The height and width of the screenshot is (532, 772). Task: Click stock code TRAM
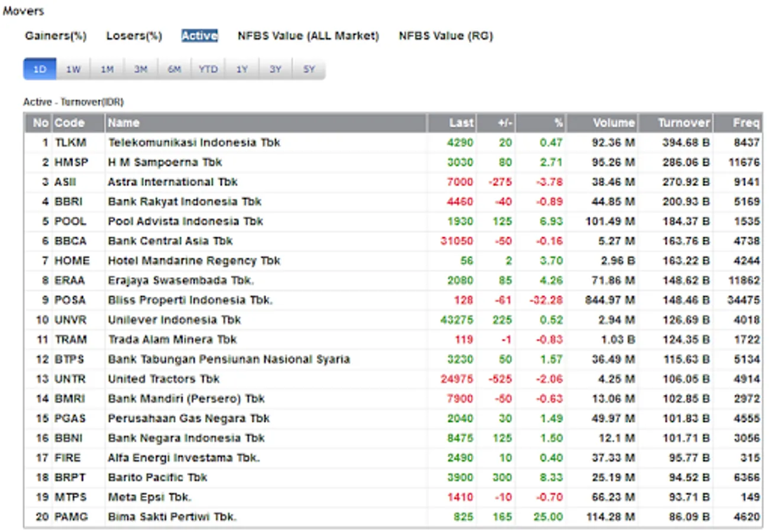(x=71, y=339)
